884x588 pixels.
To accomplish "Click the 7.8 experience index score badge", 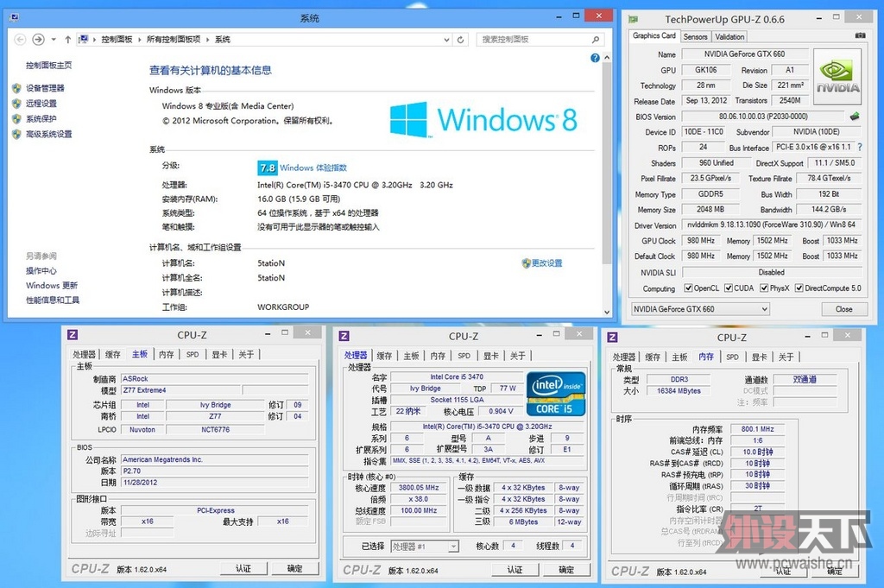I will point(268,168).
